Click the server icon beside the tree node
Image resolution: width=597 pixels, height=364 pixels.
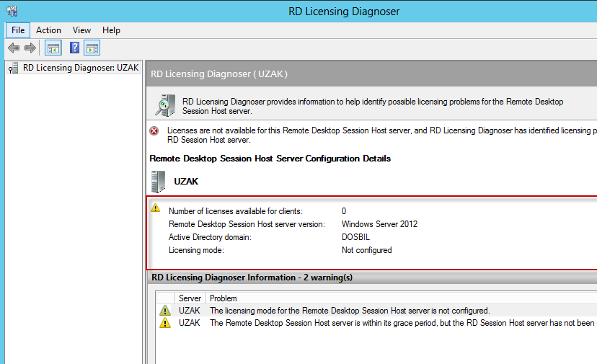tap(14, 68)
